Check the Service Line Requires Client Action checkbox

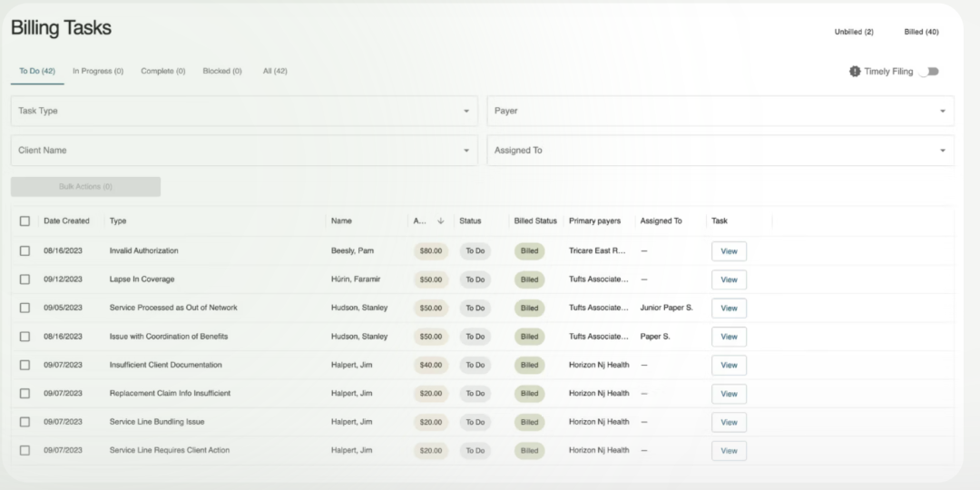[25, 450]
